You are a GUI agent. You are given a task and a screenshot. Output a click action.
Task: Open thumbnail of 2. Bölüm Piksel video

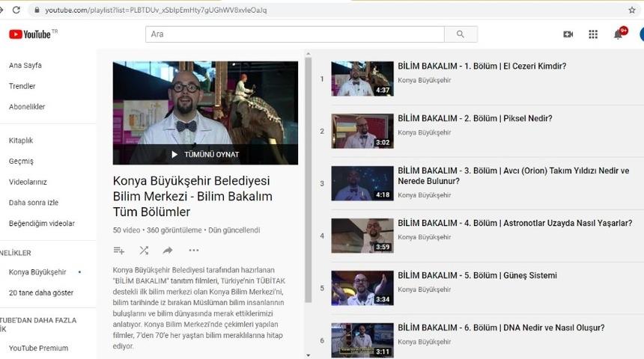click(362, 131)
